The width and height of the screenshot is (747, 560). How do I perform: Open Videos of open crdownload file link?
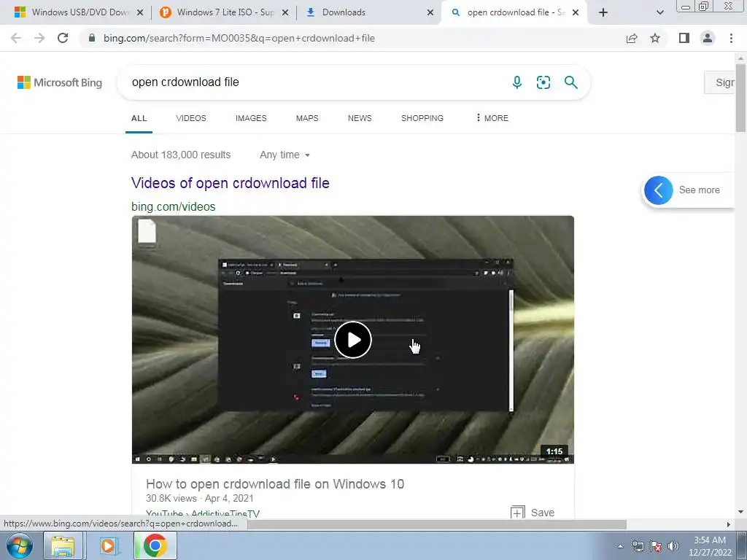click(230, 183)
